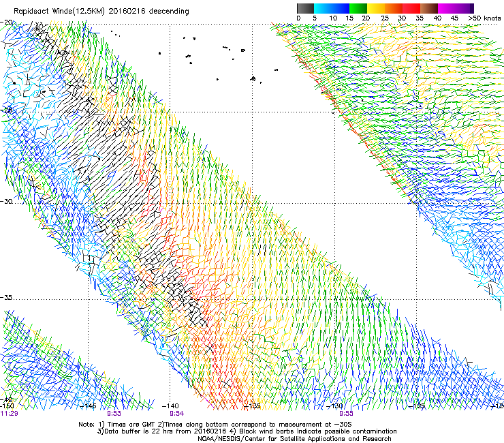Click the '>50 knots' legend label

tap(484, 18)
